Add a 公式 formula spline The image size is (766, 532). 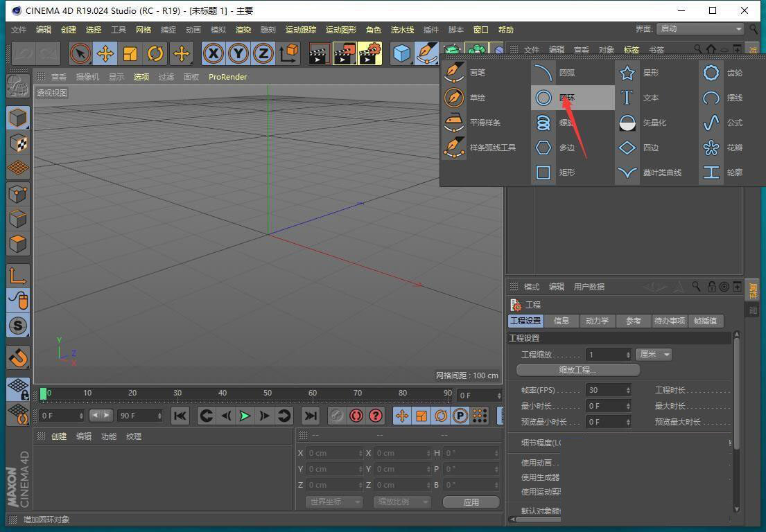[x=731, y=123]
